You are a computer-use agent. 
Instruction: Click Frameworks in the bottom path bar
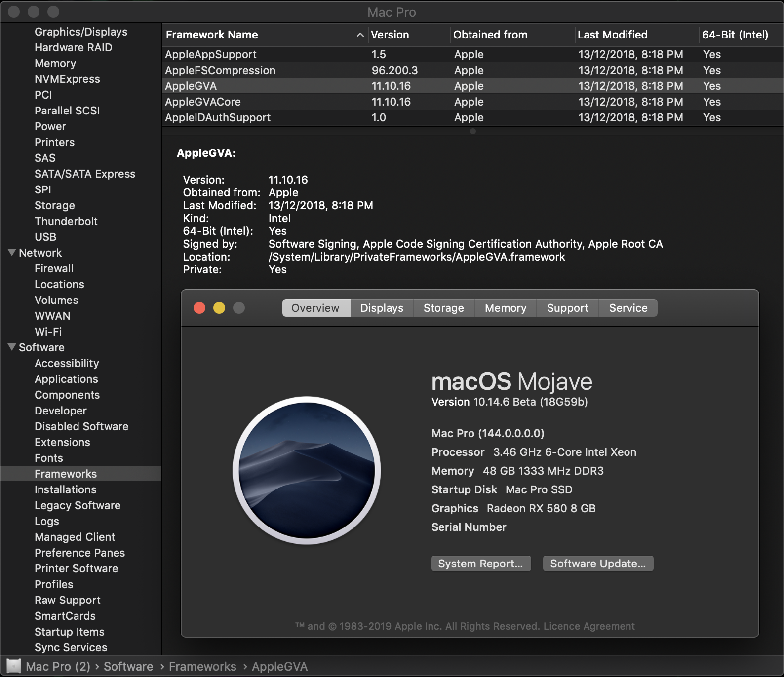coord(202,667)
